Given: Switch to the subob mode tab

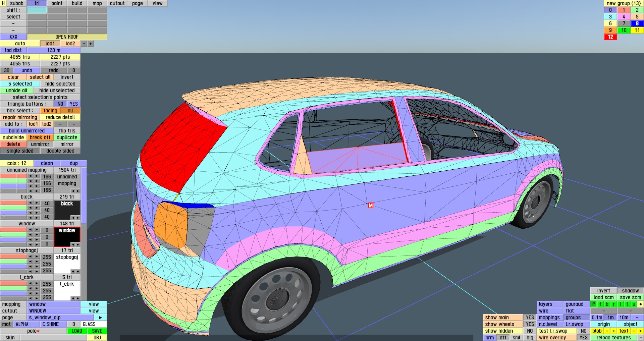Looking at the screenshot, I should click(x=17, y=3).
